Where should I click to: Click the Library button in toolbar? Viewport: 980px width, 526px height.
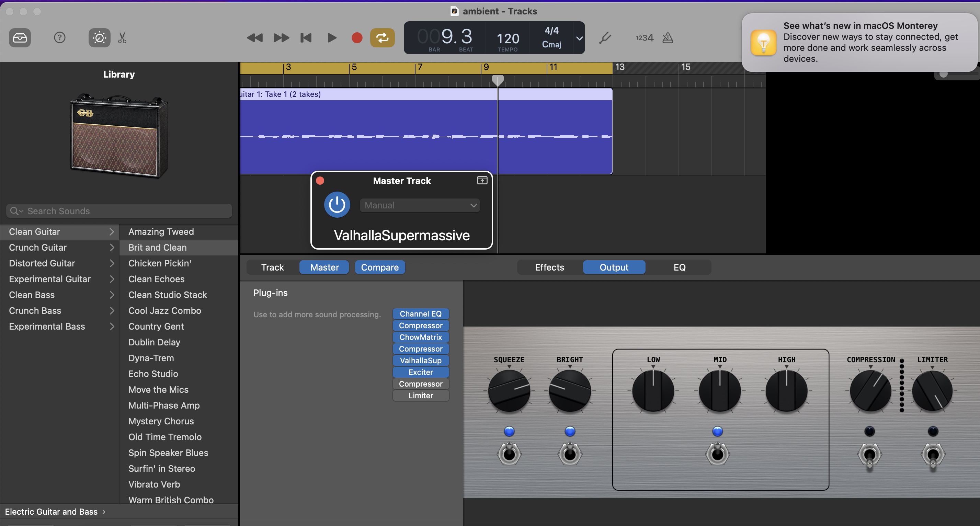[20, 38]
